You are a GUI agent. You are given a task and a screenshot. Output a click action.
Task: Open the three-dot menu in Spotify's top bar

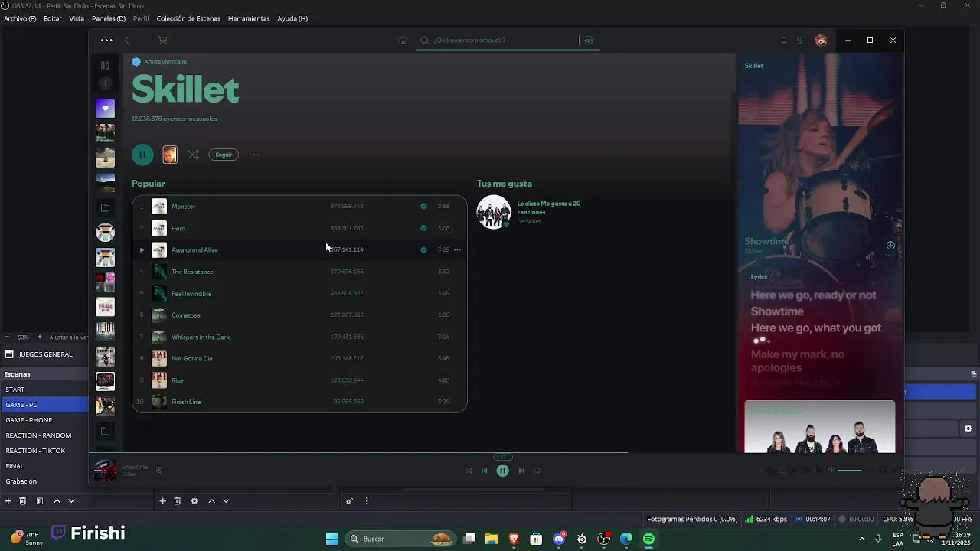(x=106, y=40)
